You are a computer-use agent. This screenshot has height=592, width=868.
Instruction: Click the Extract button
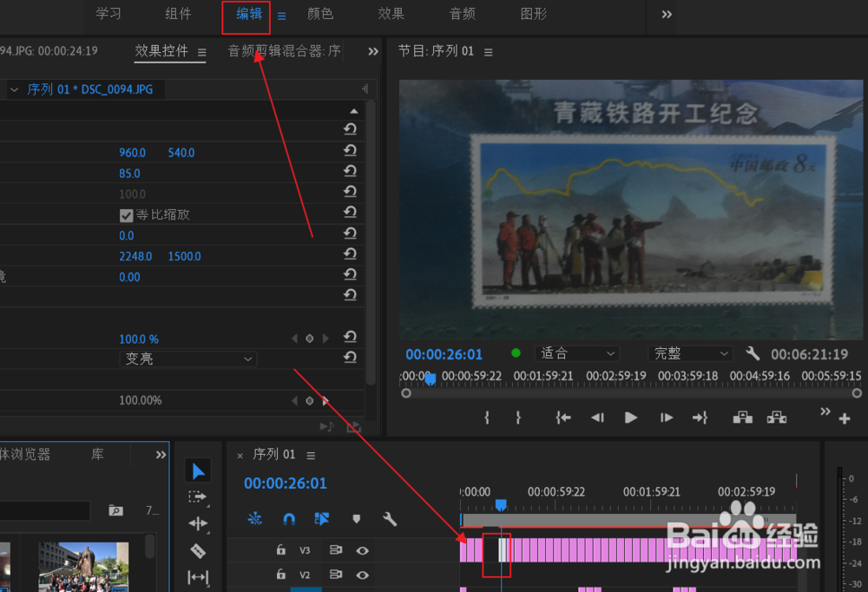point(777,418)
